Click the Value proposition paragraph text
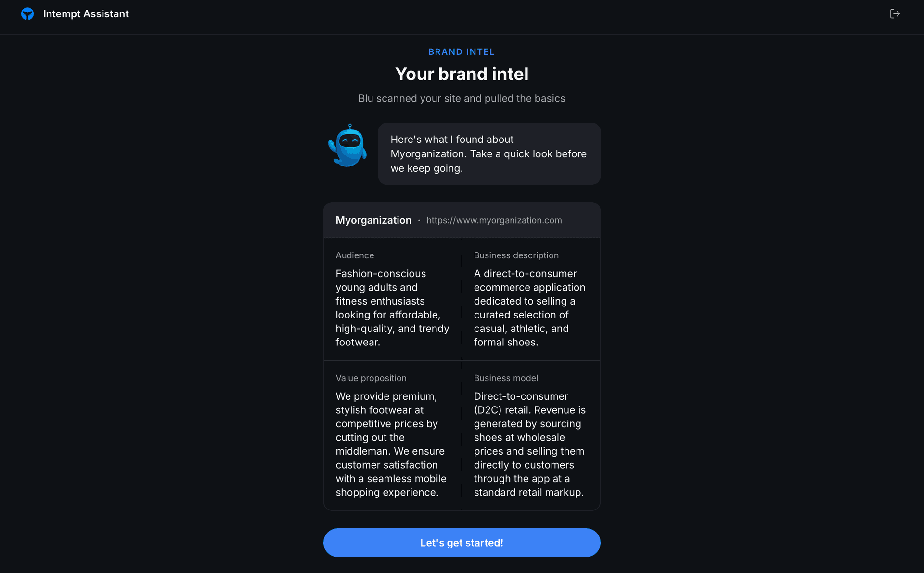 point(391,444)
